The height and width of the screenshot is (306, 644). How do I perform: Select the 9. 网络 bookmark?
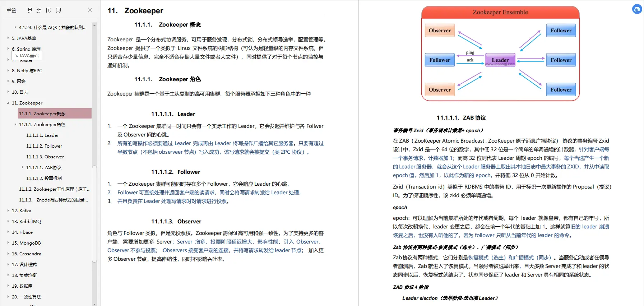(x=19, y=81)
